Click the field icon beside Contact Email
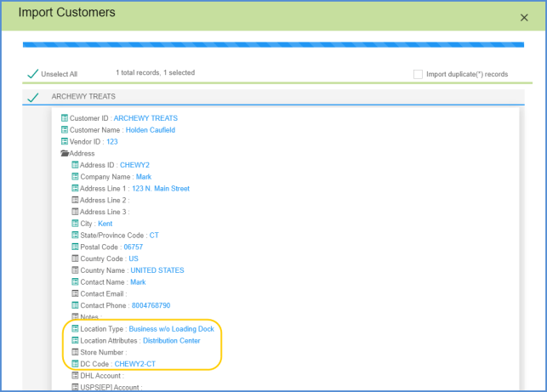This screenshot has width=547, height=392. 75,293
